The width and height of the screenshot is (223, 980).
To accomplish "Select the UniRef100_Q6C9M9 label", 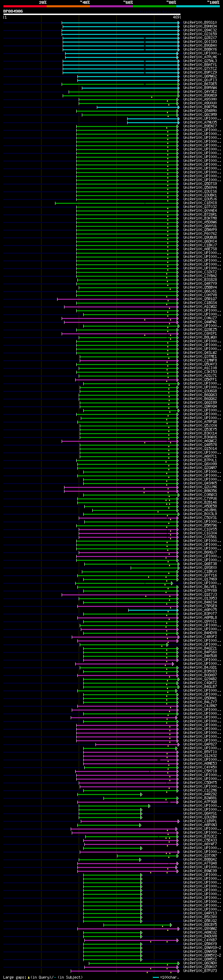I will click(x=200, y=114).
